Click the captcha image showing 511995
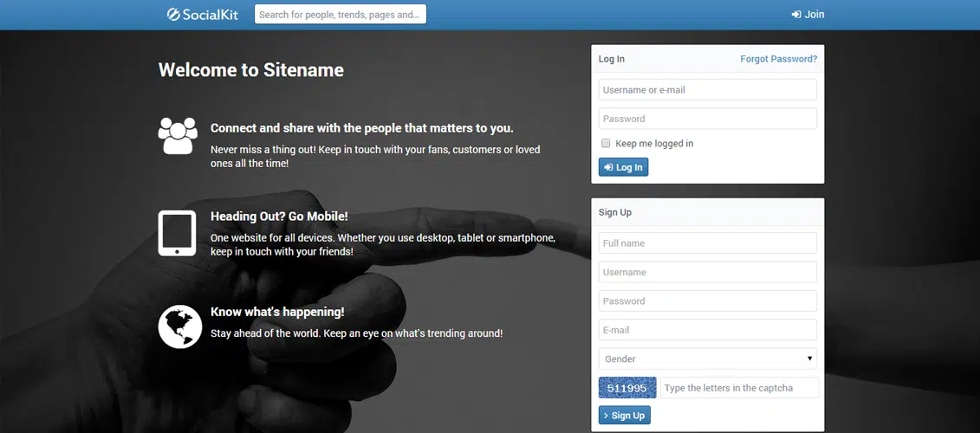 (627, 388)
